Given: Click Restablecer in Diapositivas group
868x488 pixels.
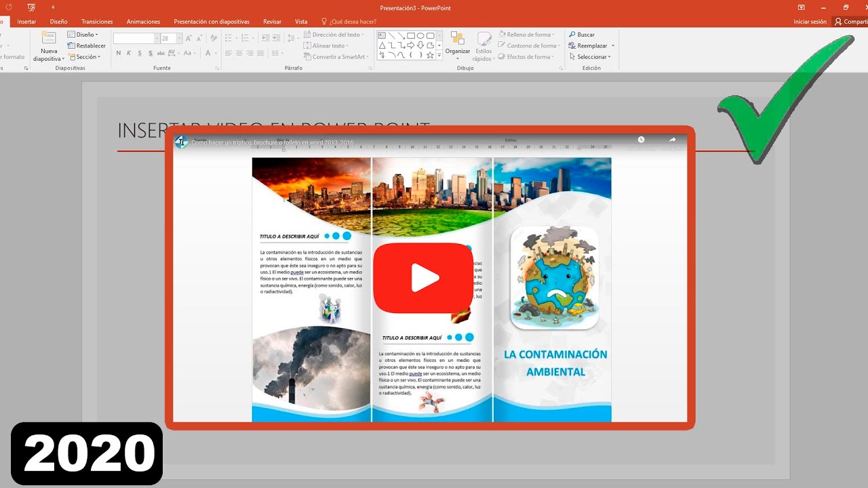Looking at the screenshot, I should click(86, 45).
